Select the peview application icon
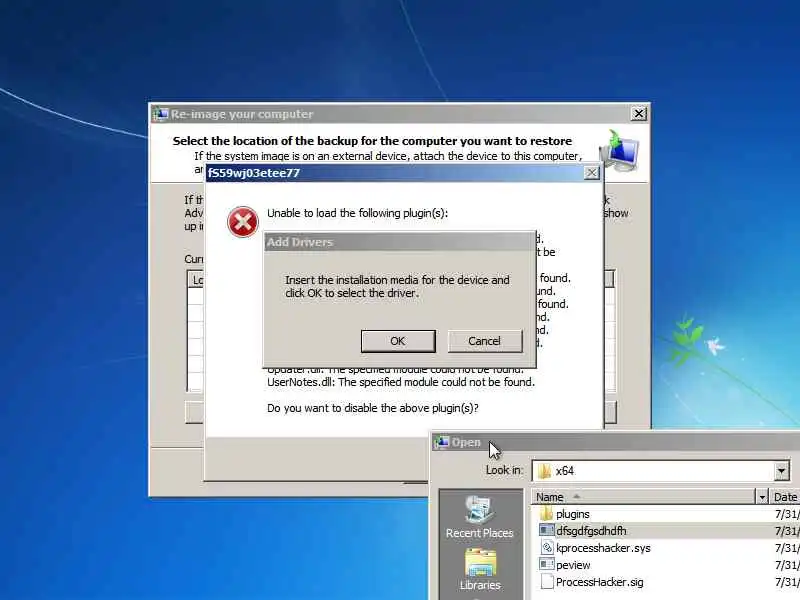 point(546,565)
